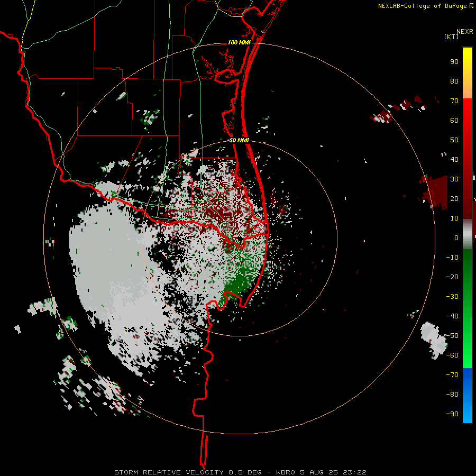
Task: Click the positive 60 scale value
Action: 454,120
